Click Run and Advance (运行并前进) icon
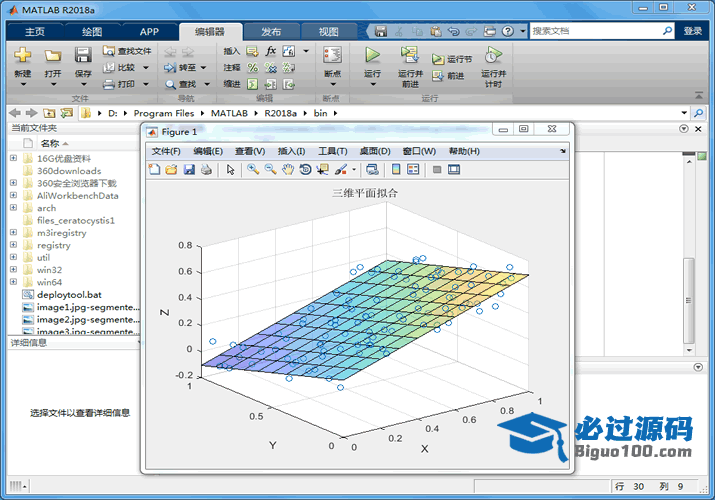The image size is (715, 500). (410, 55)
